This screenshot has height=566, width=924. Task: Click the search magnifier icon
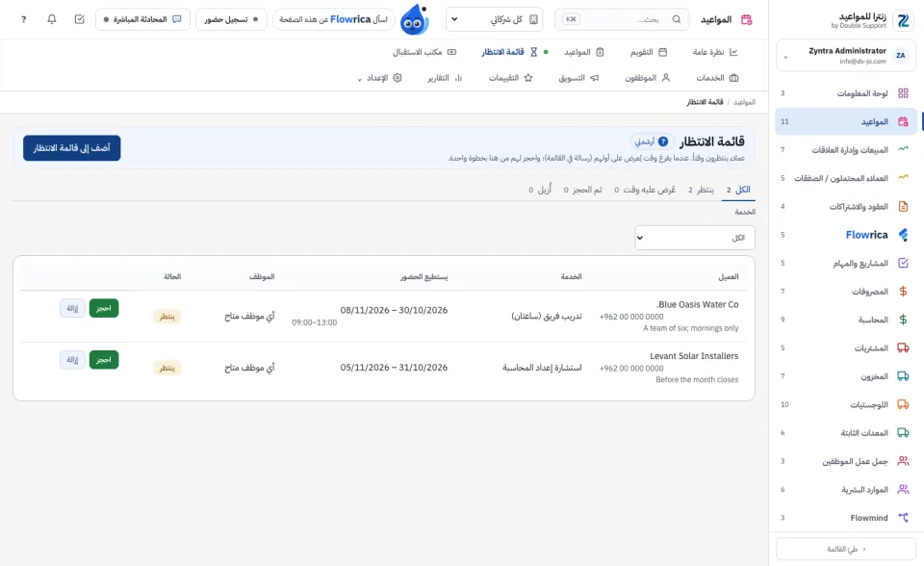[677, 19]
